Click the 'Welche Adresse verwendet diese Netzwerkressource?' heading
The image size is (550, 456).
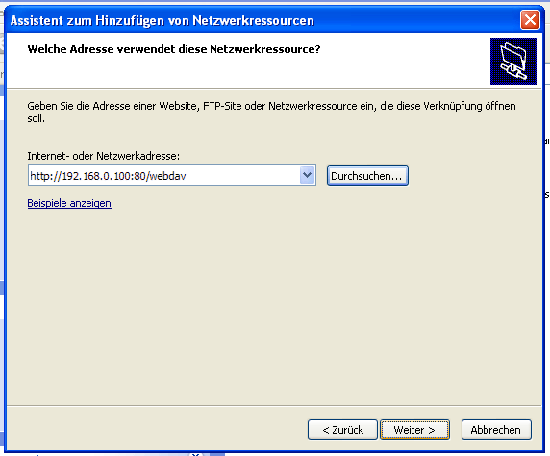[174, 49]
